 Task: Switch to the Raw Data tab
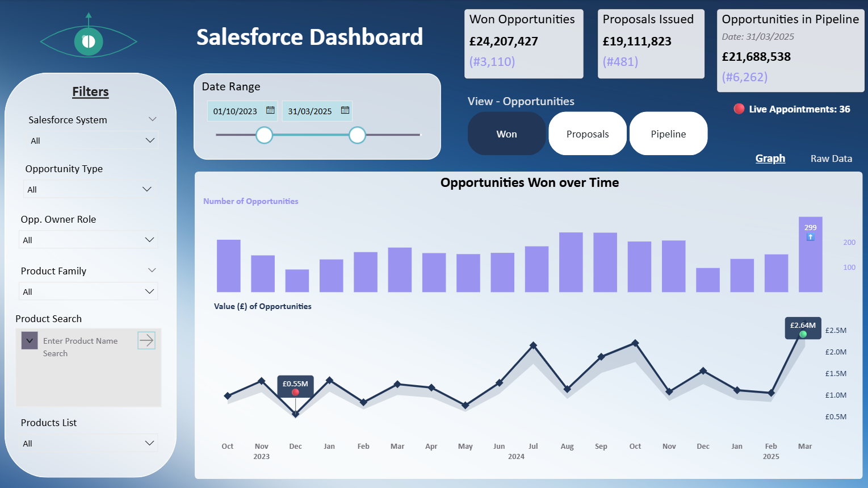click(831, 159)
